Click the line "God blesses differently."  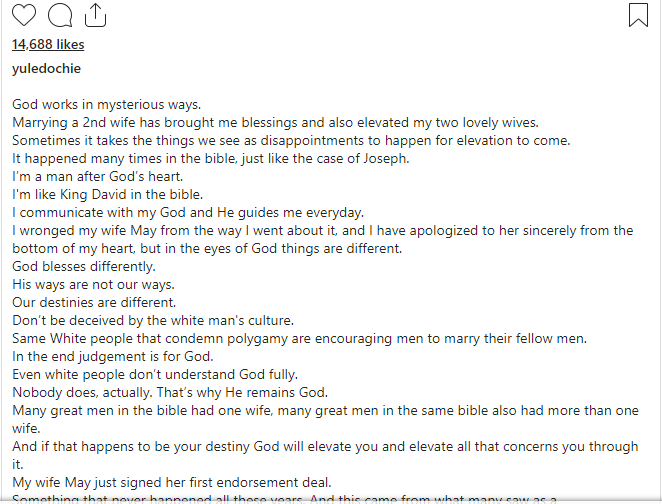tap(84, 266)
